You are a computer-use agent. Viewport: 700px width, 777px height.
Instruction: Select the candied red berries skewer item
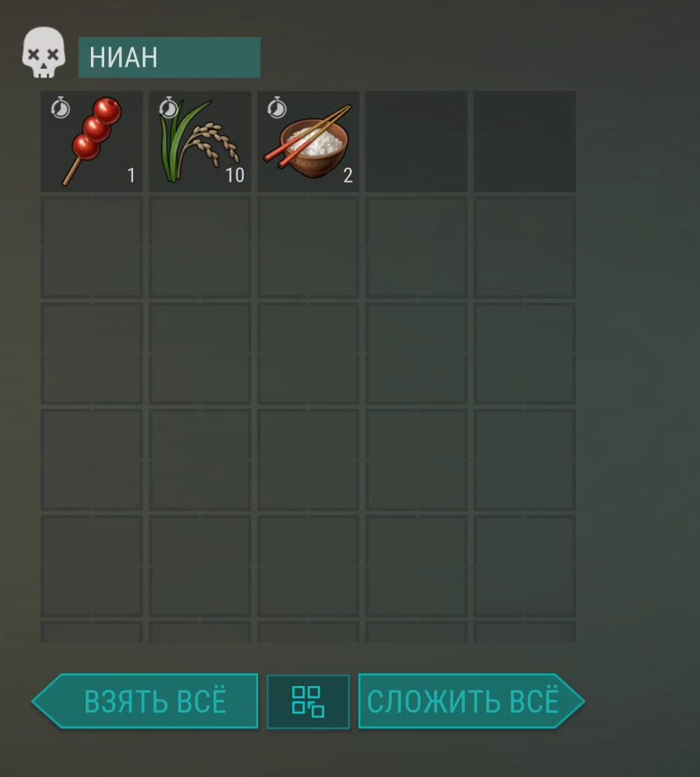(92, 141)
